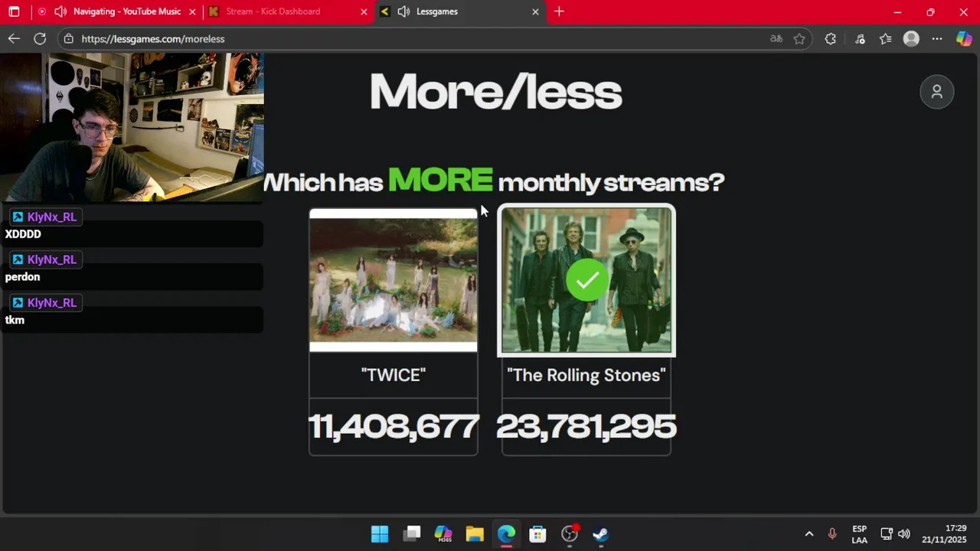Click the address bar URL
The width and height of the screenshot is (980, 551).
point(153,38)
